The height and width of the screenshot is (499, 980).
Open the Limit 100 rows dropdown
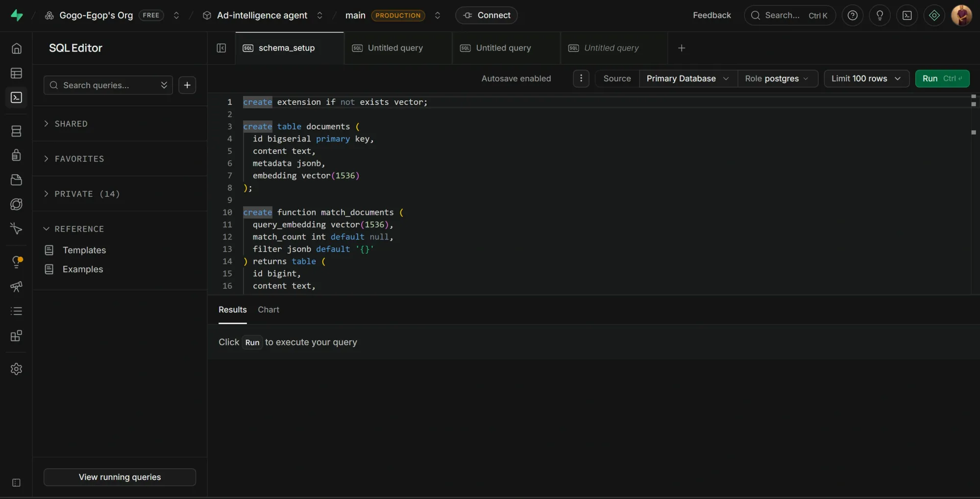(x=866, y=78)
